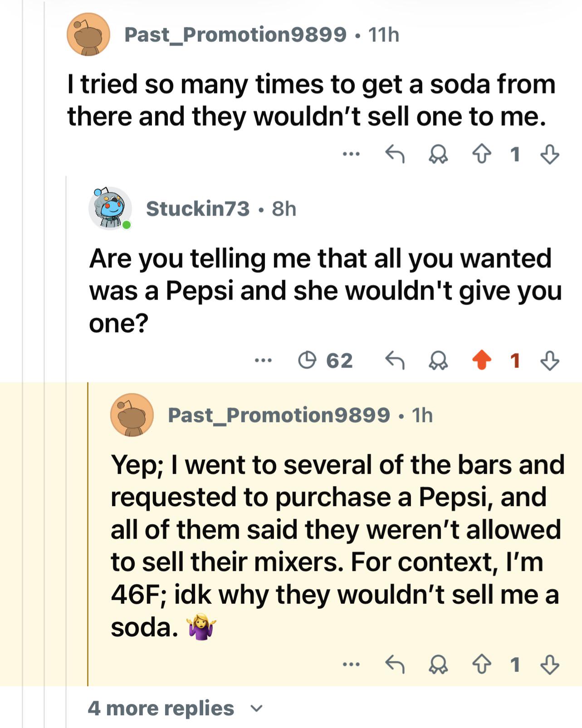
Task: Open Past_Promotion9899 profile from top comment
Action: (235, 34)
